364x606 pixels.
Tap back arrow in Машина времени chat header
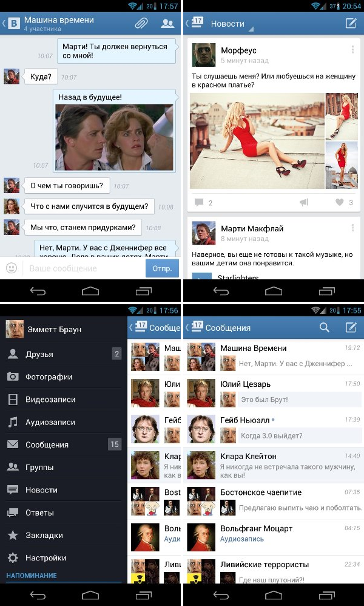coord(4,24)
